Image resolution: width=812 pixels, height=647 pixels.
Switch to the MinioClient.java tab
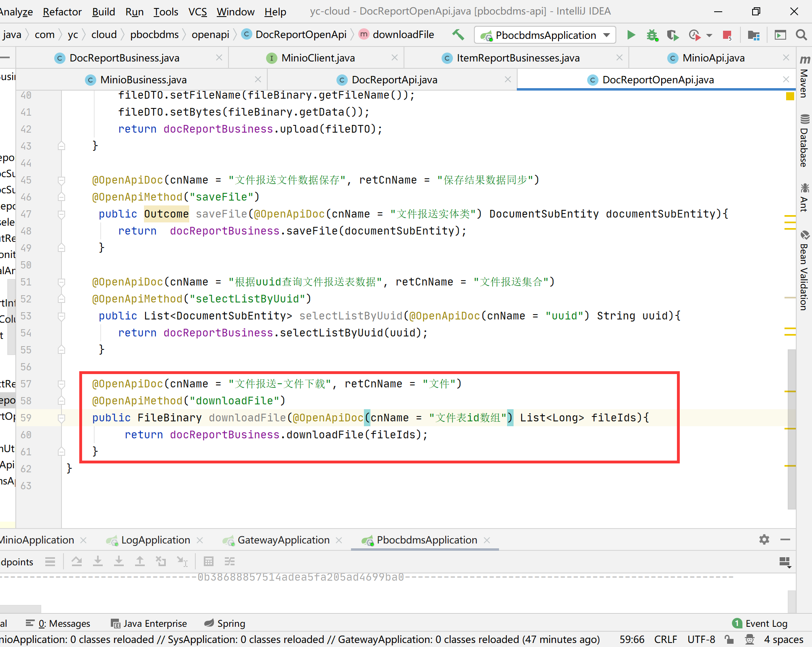coord(318,58)
